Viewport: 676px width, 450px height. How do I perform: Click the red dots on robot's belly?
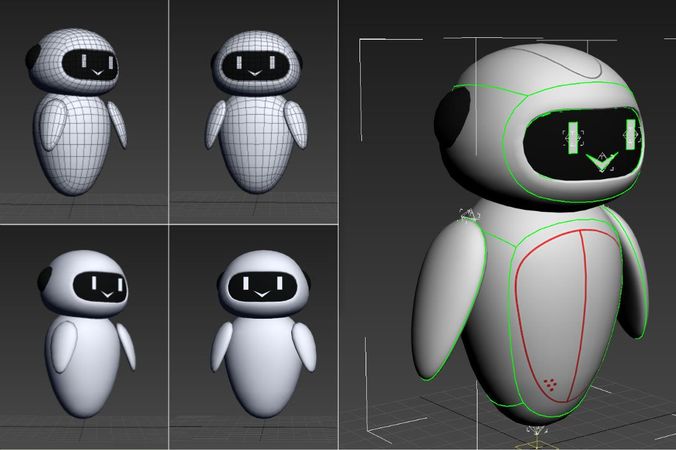[551, 381]
